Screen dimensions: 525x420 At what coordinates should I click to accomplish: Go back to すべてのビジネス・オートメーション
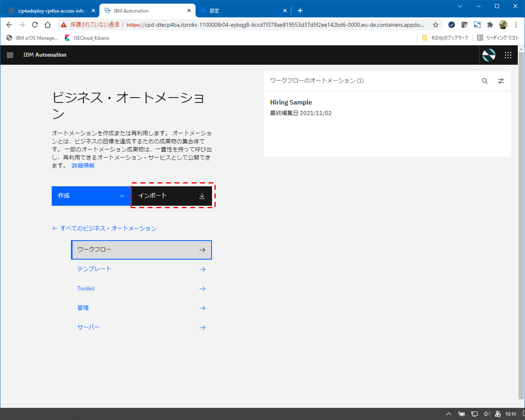click(x=104, y=228)
